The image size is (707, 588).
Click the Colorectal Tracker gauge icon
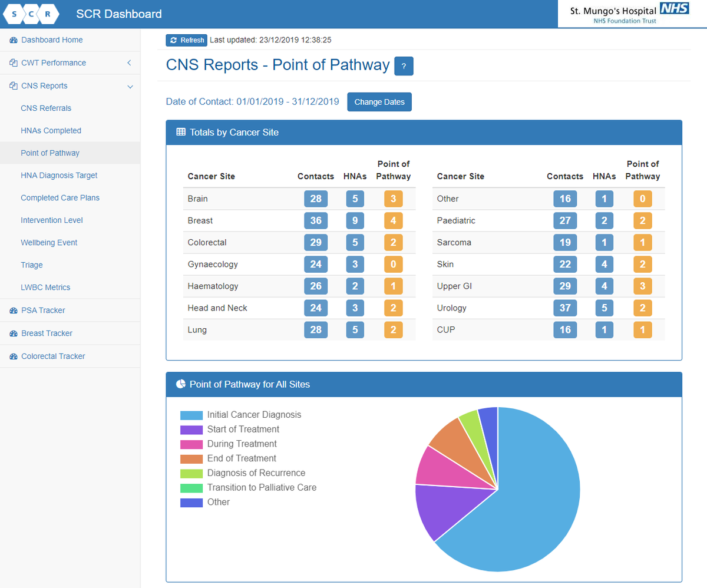click(14, 356)
